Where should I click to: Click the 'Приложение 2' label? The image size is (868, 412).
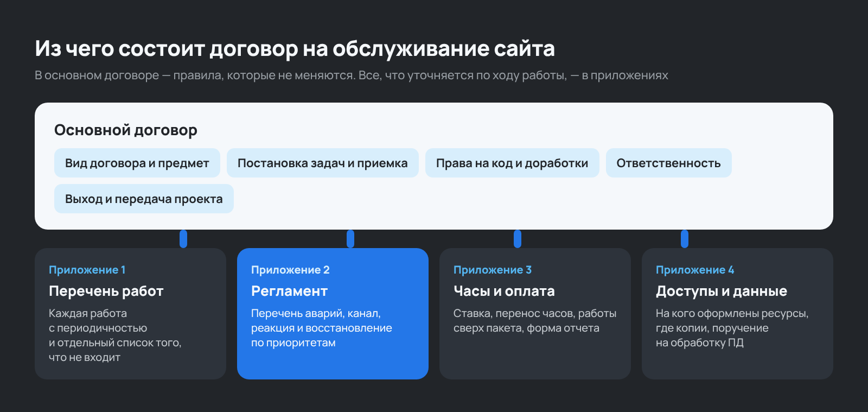click(x=290, y=270)
